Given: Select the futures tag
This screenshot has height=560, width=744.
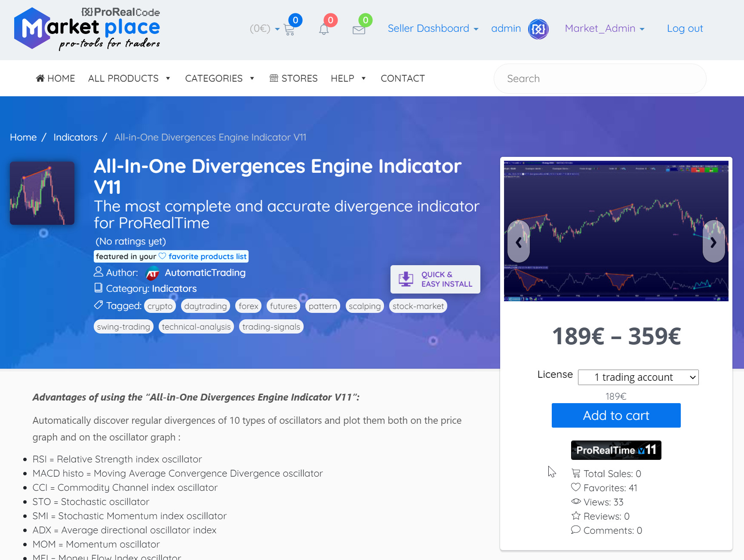Looking at the screenshot, I should [x=283, y=306].
